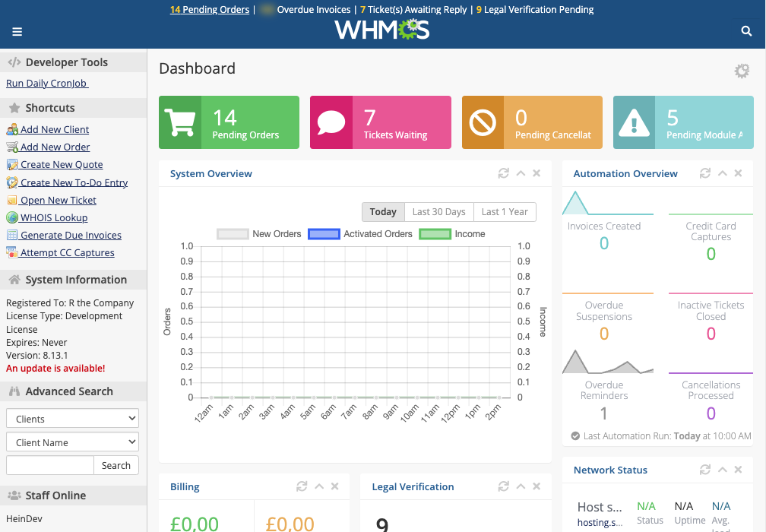Screen dimensions: 766x532
Task: Select the Today chart tab
Action: pos(383,212)
